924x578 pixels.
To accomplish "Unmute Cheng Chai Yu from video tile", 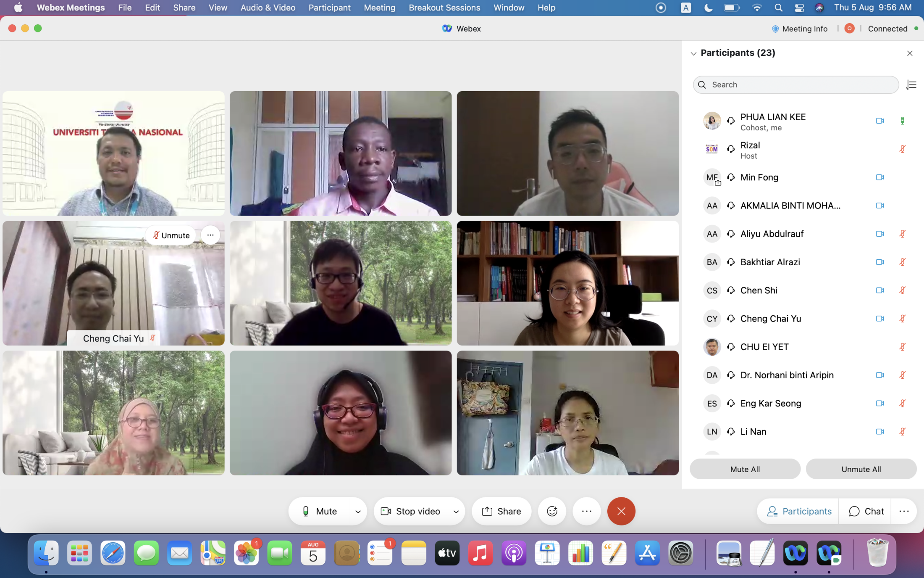I will click(x=171, y=235).
